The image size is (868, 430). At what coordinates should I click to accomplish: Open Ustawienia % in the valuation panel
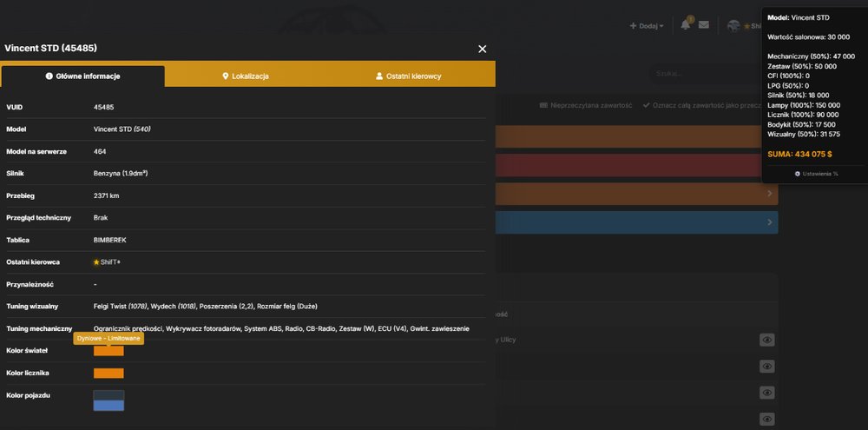[816, 174]
